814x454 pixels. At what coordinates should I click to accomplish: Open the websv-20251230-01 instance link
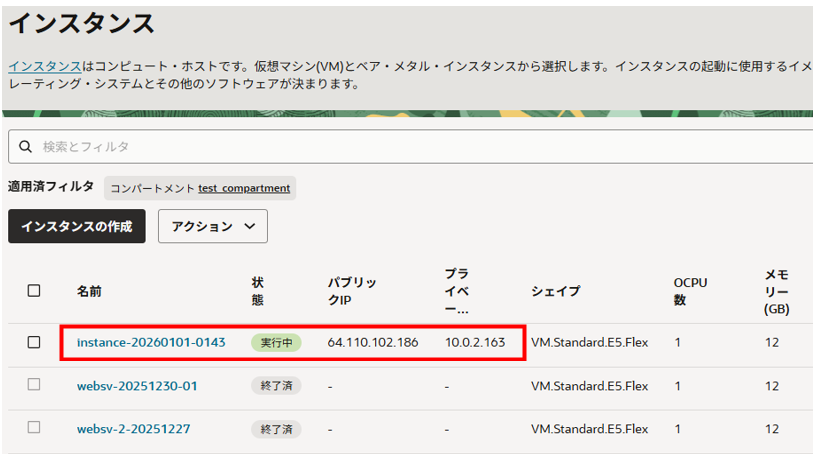click(137, 385)
